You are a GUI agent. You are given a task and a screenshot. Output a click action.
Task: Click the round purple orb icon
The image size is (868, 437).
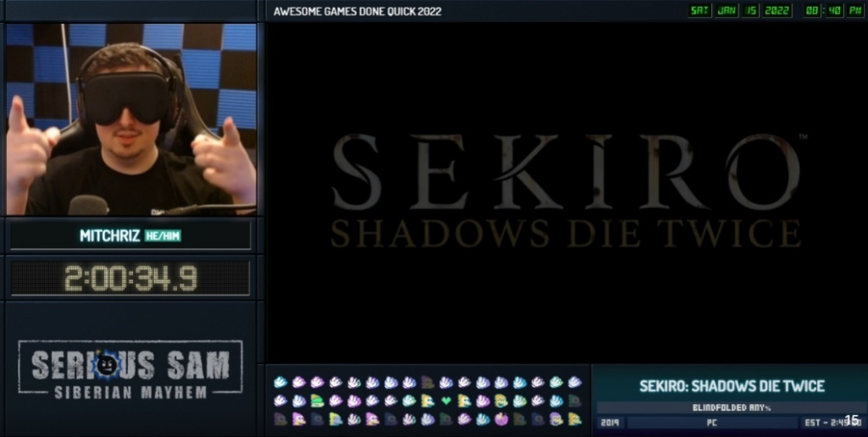coord(502,418)
